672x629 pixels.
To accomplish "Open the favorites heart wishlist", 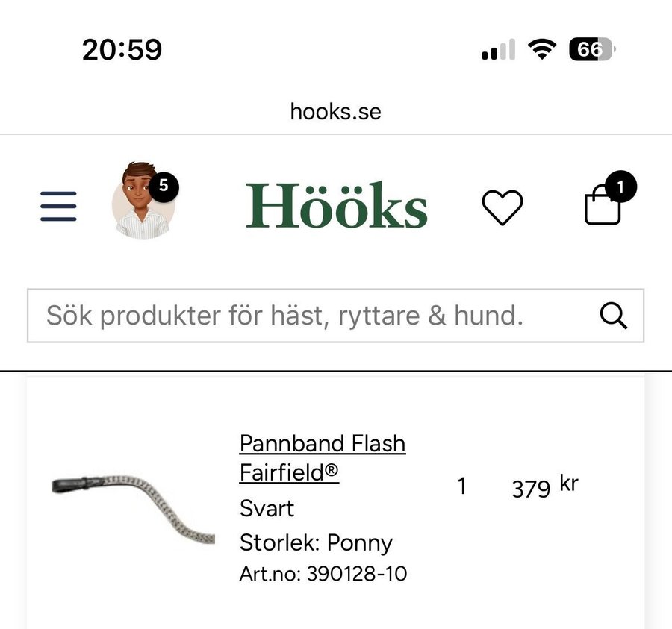I will click(x=502, y=207).
